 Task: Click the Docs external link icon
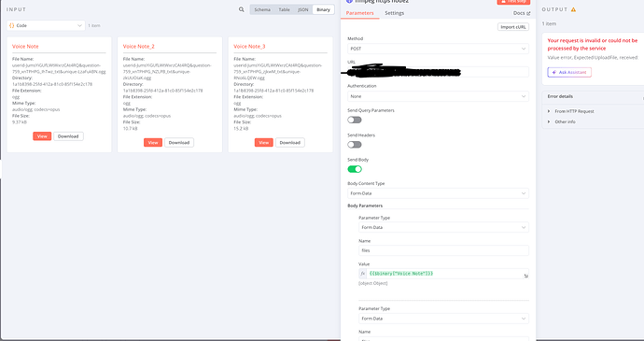pos(528,13)
